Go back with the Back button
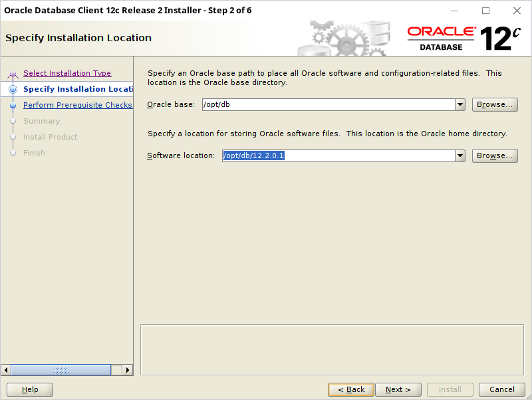This screenshot has height=400, width=532. 351,390
